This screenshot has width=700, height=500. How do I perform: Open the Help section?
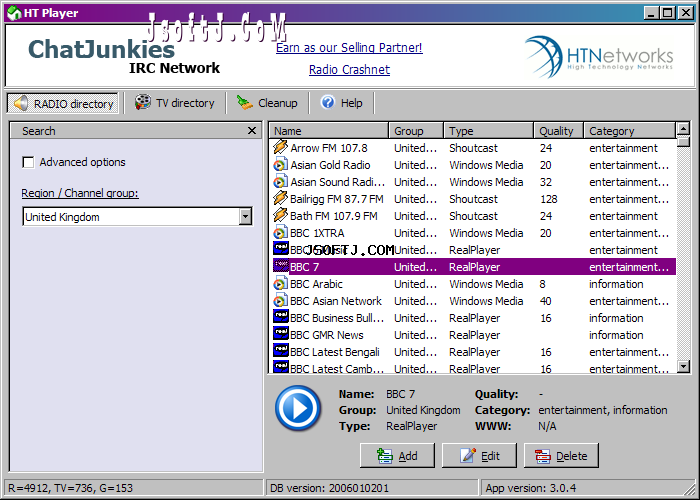point(342,103)
